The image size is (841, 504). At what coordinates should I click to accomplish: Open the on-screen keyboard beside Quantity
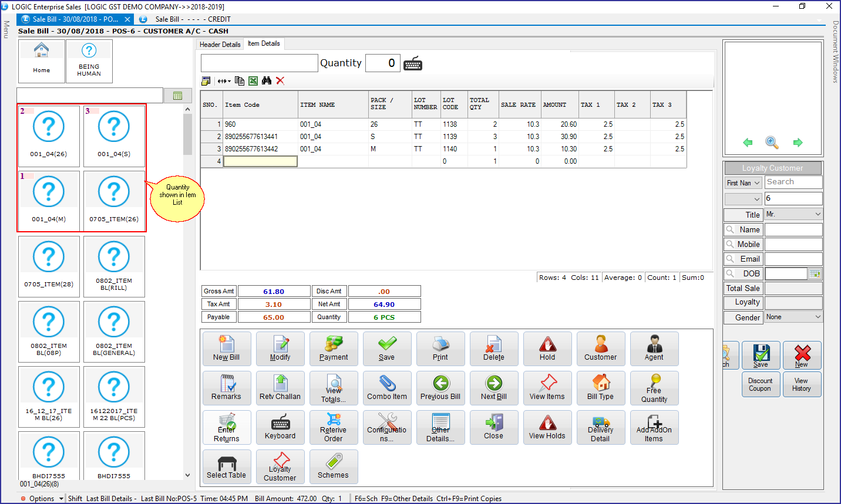[413, 63]
